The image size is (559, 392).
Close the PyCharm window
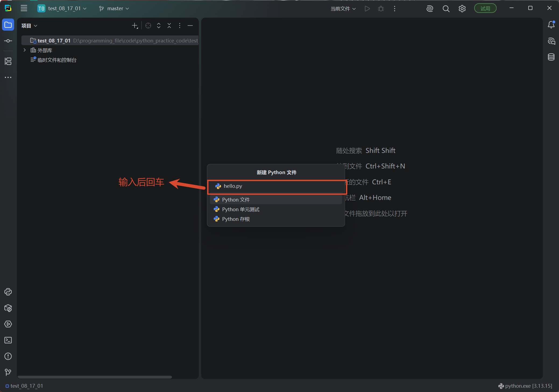(x=549, y=8)
